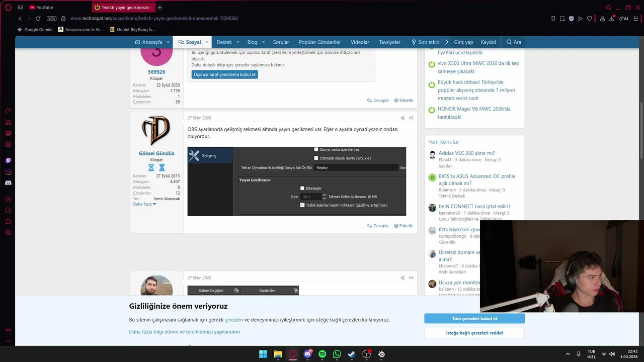644x362 pixels.
Task: Accept all cookies with Tüm çerezleri kabul et
Action: click(474, 318)
